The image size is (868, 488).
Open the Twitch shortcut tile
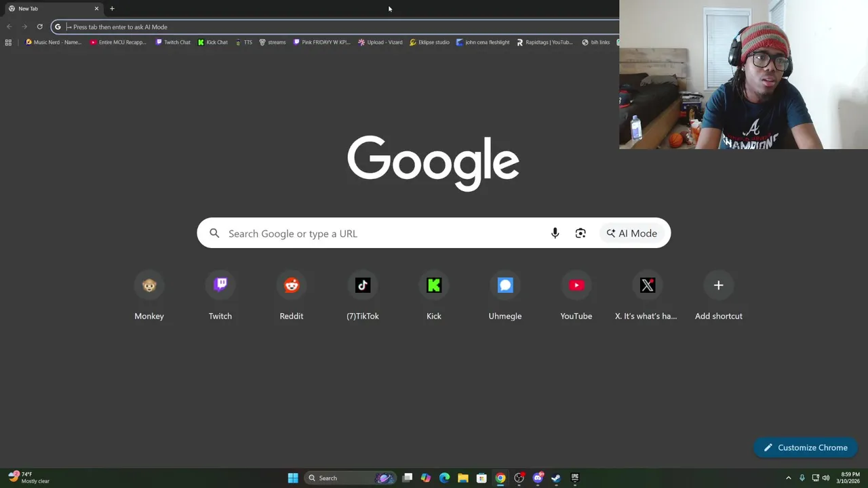220,297
